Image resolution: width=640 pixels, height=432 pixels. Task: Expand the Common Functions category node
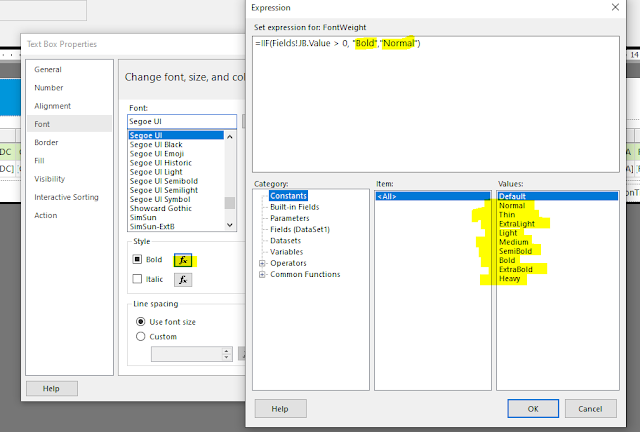click(x=262, y=274)
